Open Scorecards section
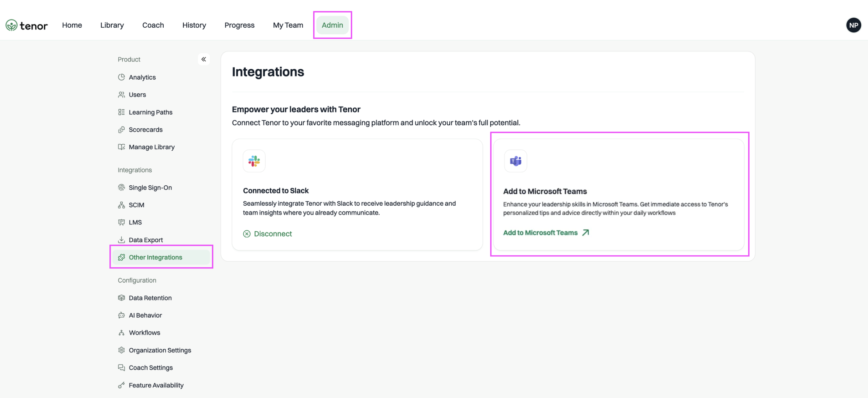 point(161,130)
